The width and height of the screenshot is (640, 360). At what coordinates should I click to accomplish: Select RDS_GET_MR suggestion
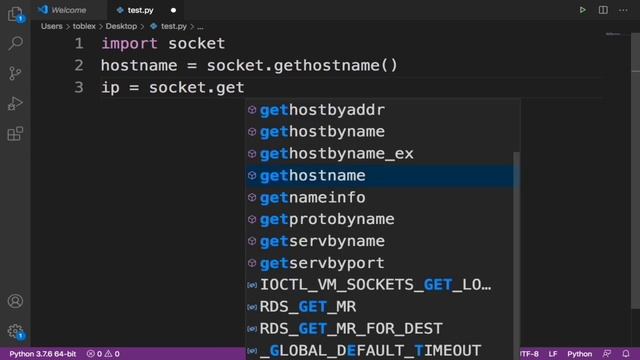point(380,307)
